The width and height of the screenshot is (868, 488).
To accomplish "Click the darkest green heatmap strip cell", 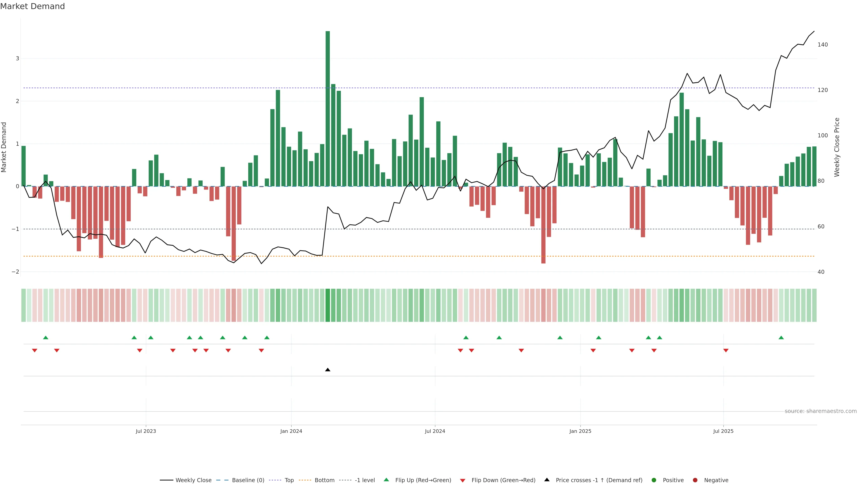I will pos(328,305).
